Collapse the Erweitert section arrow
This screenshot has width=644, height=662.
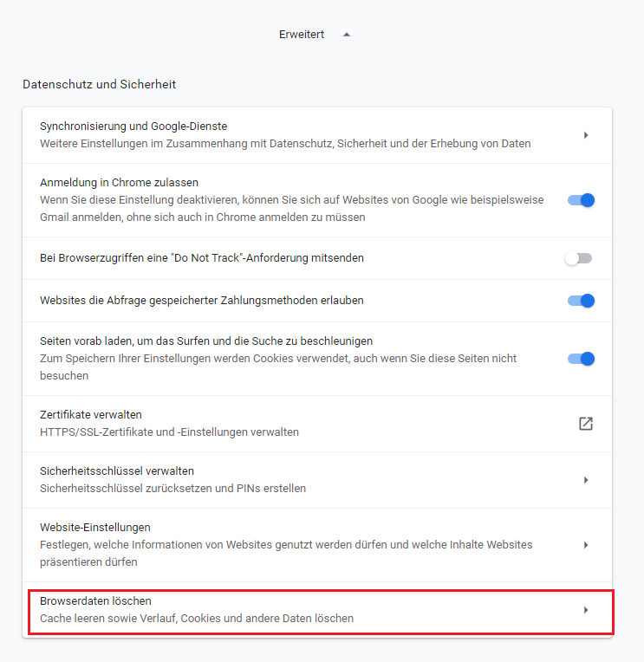click(x=347, y=35)
